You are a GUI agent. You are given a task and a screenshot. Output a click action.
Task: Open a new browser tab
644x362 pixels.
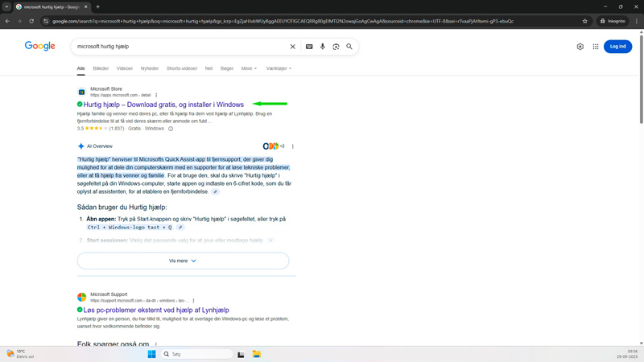(97, 6)
